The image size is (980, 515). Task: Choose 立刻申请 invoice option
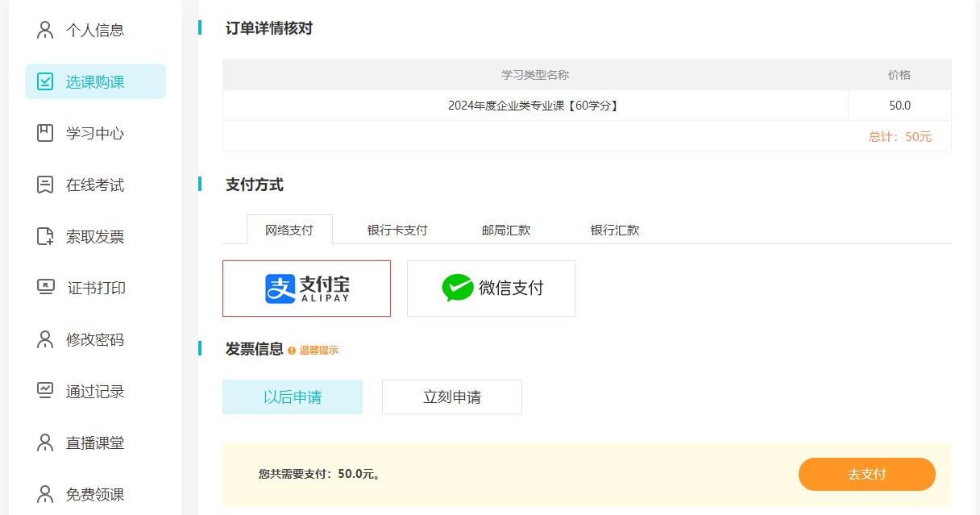[451, 397]
